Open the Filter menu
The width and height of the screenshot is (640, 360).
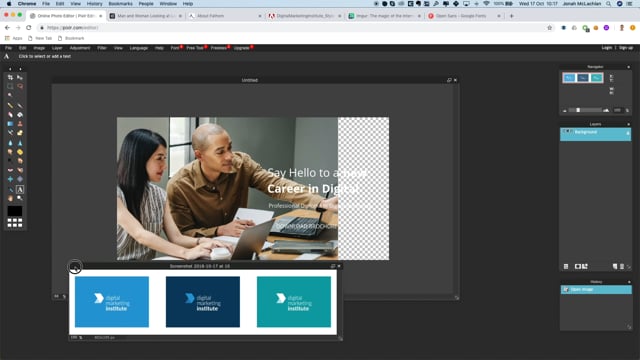(x=102, y=48)
